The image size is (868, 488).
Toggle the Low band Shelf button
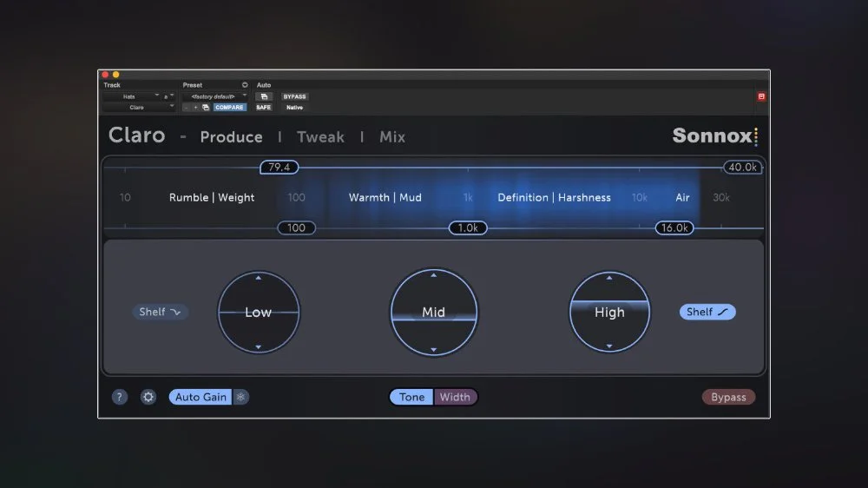(160, 312)
